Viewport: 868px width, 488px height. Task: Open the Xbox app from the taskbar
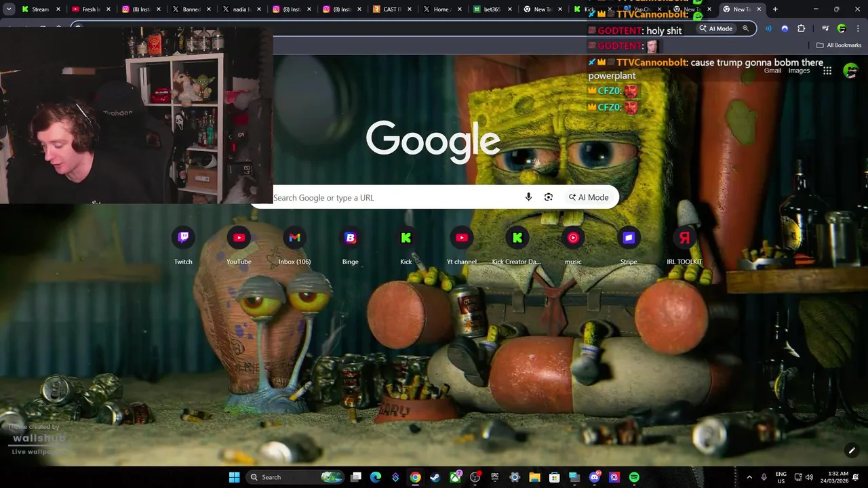tap(455, 477)
